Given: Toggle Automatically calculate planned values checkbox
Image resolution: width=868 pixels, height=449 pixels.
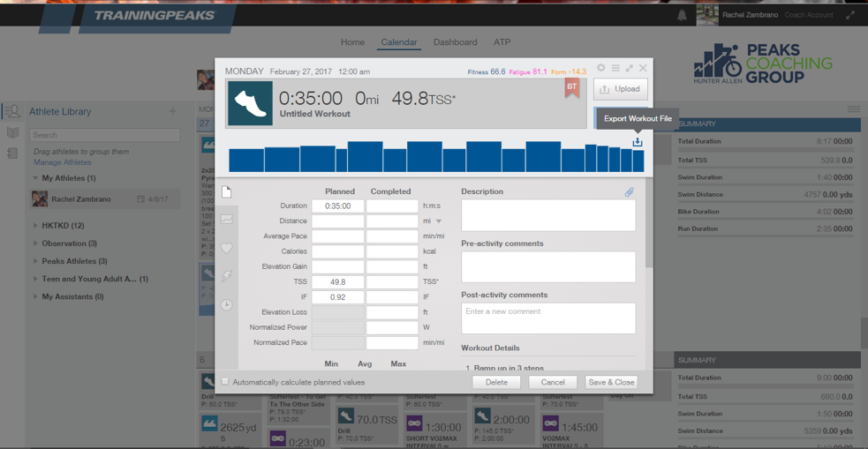Looking at the screenshot, I should [225, 382].
